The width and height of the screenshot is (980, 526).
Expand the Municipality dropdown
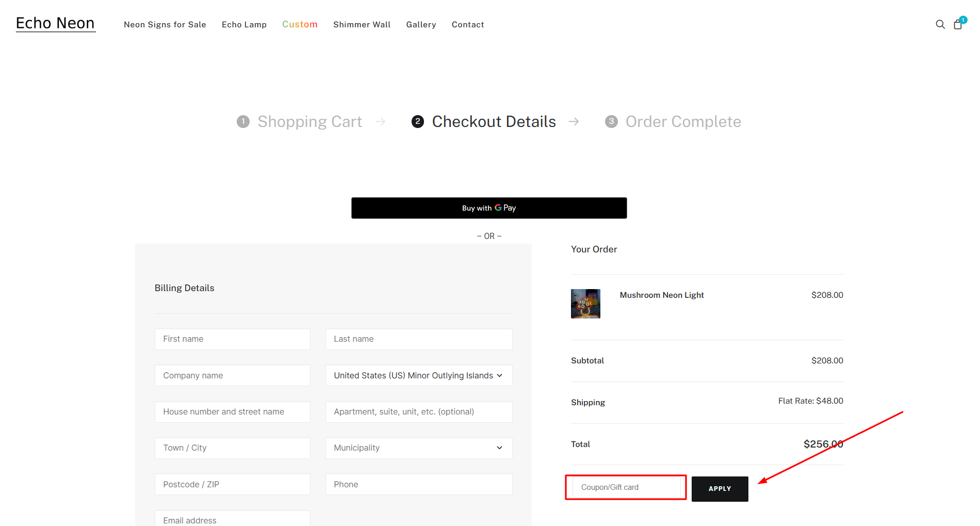point(419,448)
